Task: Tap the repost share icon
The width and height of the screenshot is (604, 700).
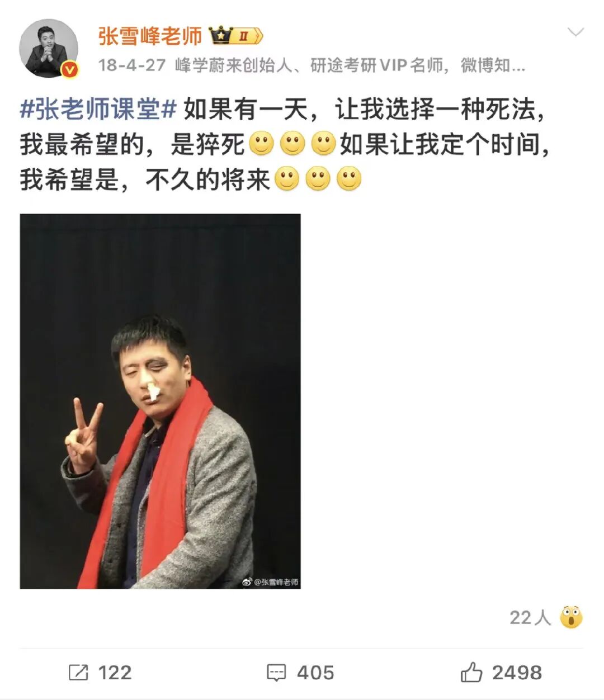Action: point(78,672)
